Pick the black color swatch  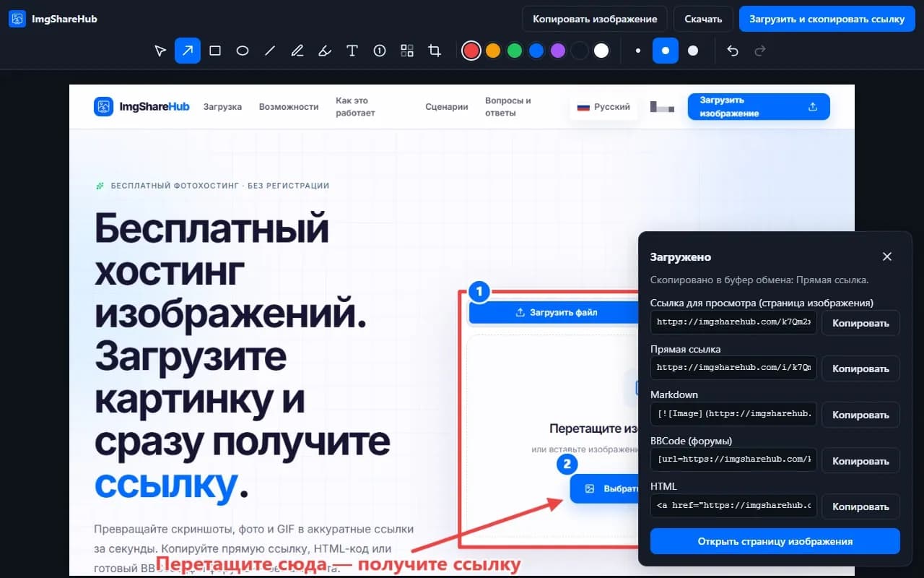[580, 51]
